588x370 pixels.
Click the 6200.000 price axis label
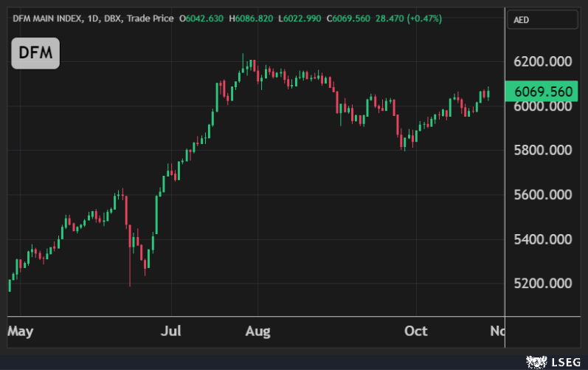point(542,62)
